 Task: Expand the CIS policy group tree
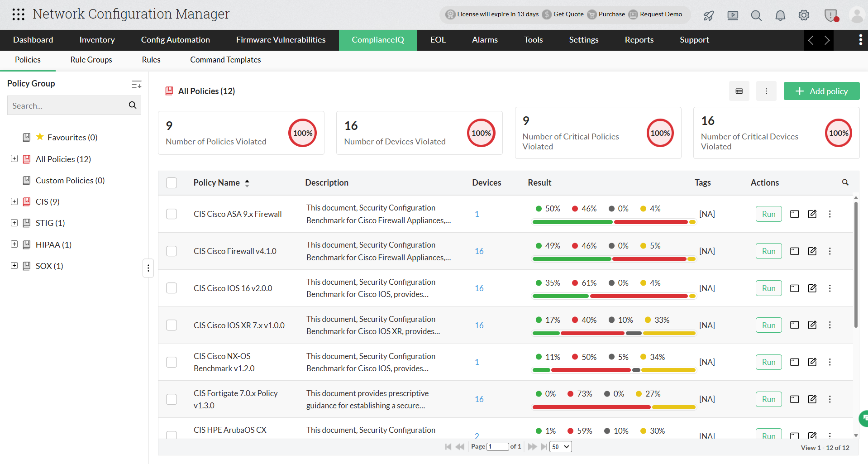pyautogui.click(x=14, y=201)
